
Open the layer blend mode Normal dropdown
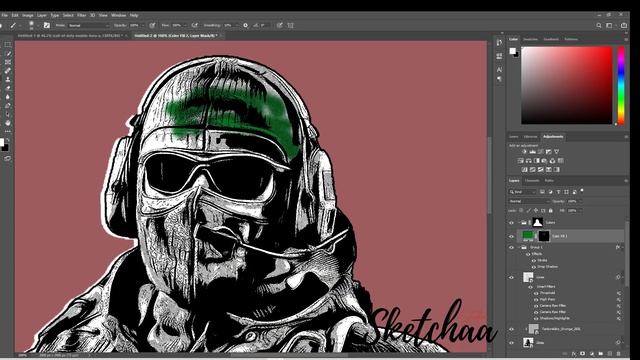[529, 201]
